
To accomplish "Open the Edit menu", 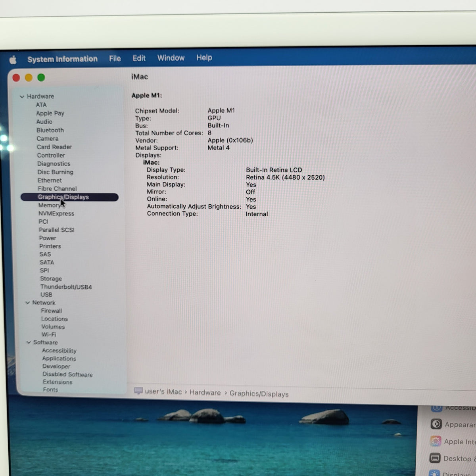I will tap(139, 58).
